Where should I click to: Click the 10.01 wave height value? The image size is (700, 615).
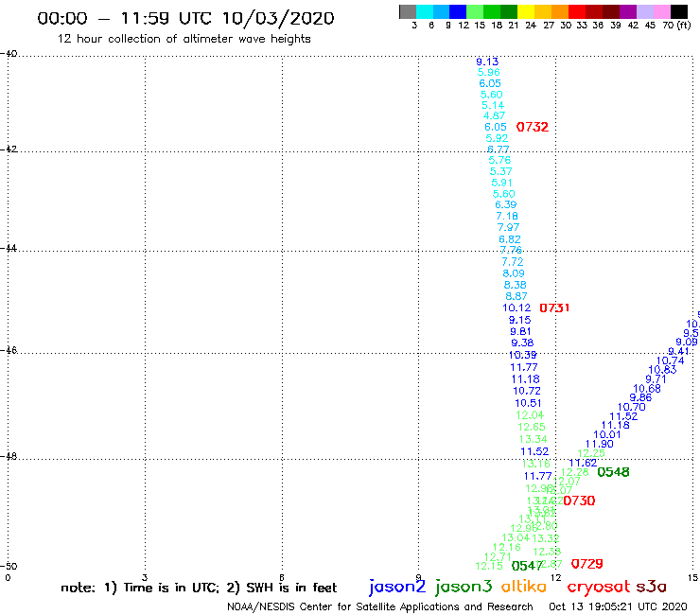pos(607,434)
